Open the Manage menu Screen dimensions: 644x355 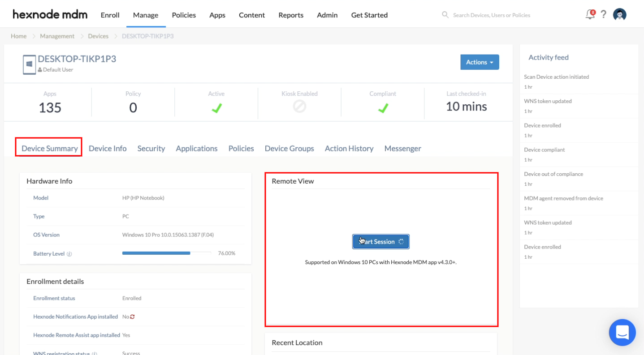(146, 15)
